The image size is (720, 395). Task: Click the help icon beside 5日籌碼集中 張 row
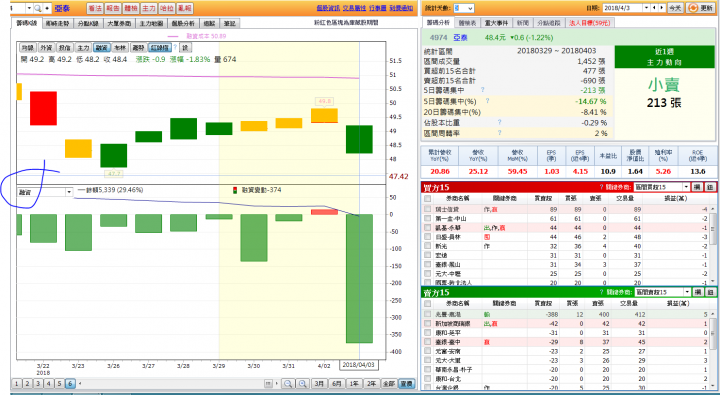pos(483,90)
